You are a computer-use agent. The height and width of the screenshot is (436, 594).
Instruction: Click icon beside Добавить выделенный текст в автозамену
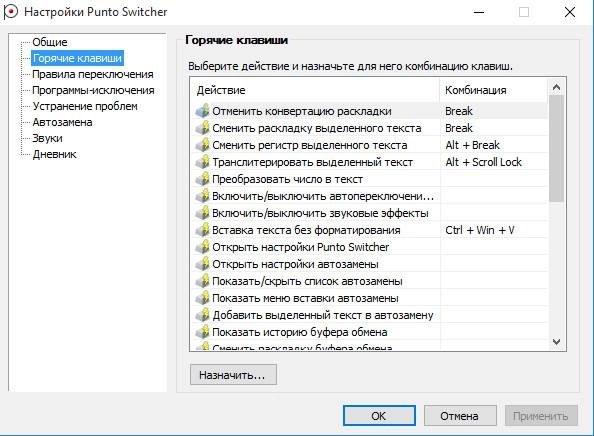[203, 315]
